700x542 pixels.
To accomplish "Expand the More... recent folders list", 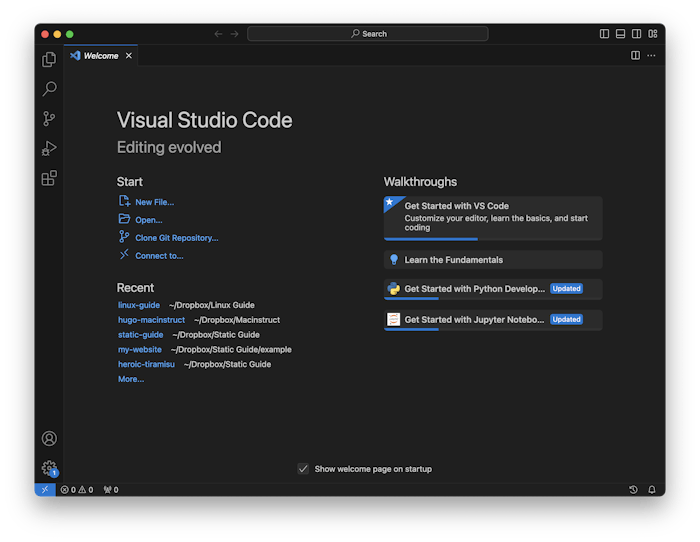I will coord(131,379).
